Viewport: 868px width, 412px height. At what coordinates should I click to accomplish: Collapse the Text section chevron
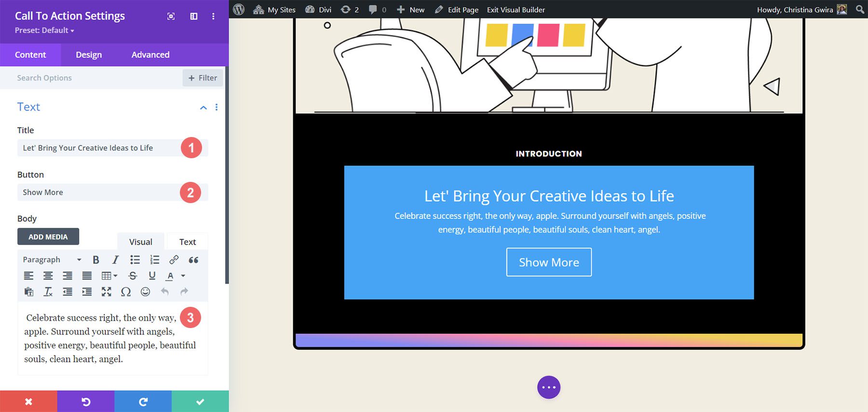tap(203, 108)
